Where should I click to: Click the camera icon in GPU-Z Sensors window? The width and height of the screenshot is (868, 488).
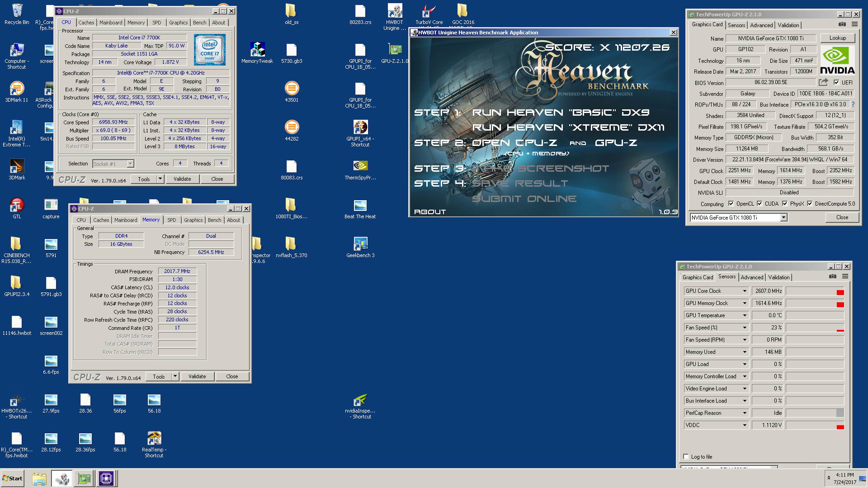click(x=833, y=277)
